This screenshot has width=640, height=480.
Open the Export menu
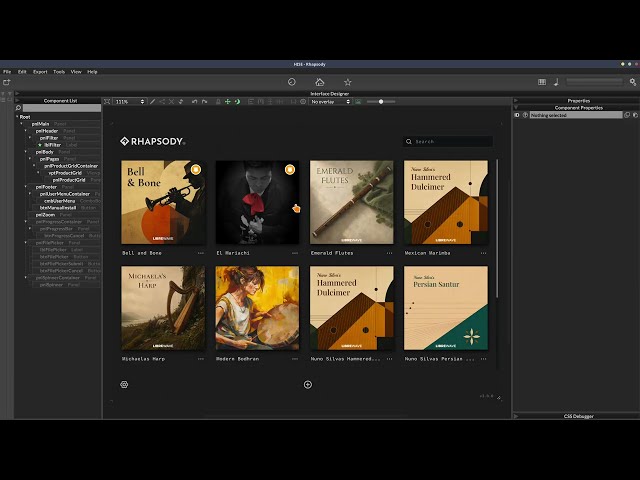[x=40, y=72]
